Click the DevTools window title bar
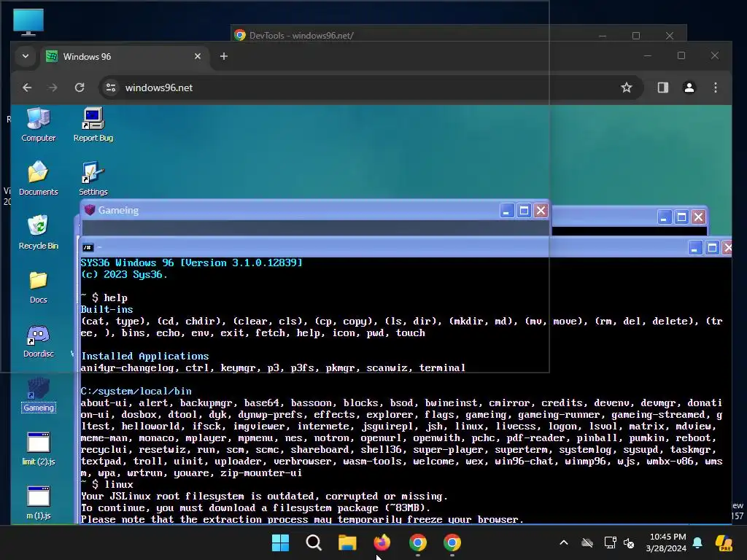 click(457, 35)
